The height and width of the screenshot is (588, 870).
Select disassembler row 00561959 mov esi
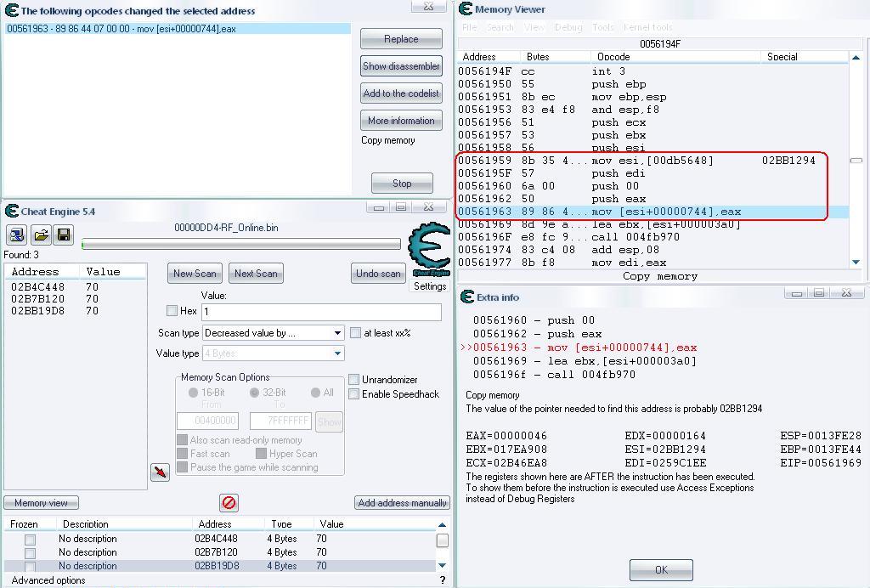coord(652,161)
